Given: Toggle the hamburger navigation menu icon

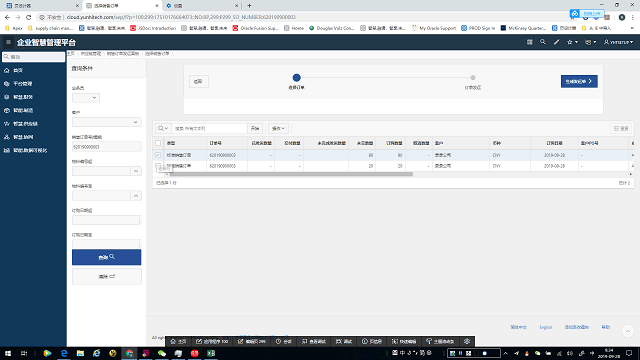Looking at the screenshot, I should pos(8,42).
